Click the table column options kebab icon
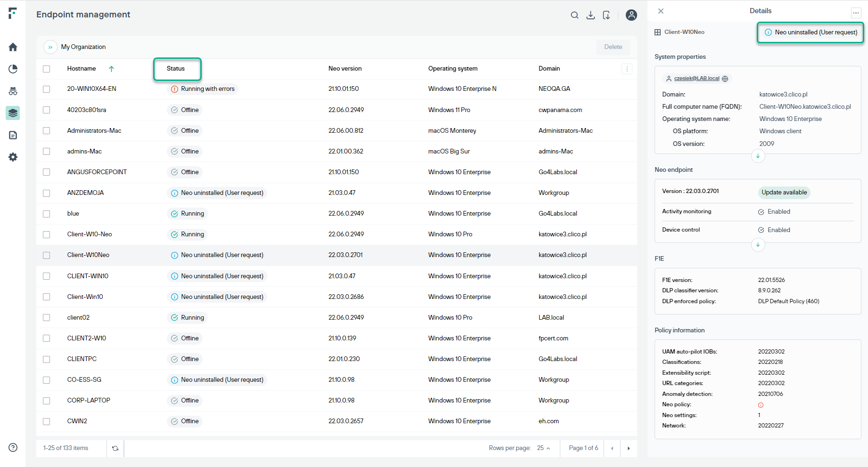868x467 pixels. coord(627,69)
